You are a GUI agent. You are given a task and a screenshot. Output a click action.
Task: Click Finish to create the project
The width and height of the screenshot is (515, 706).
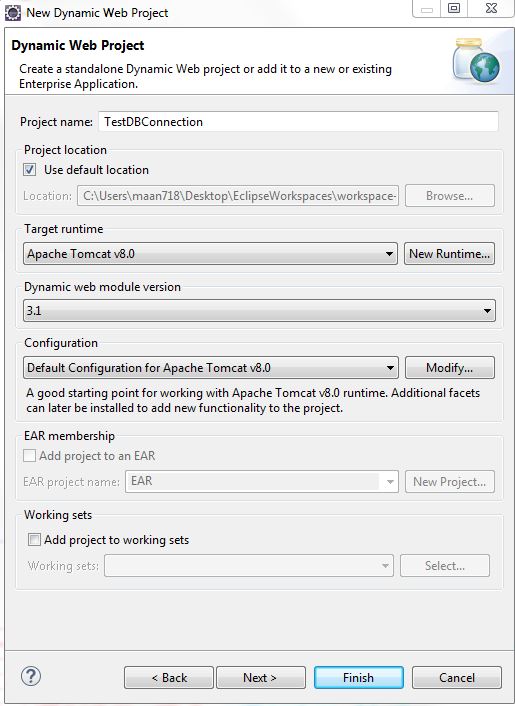click(358, 678)
